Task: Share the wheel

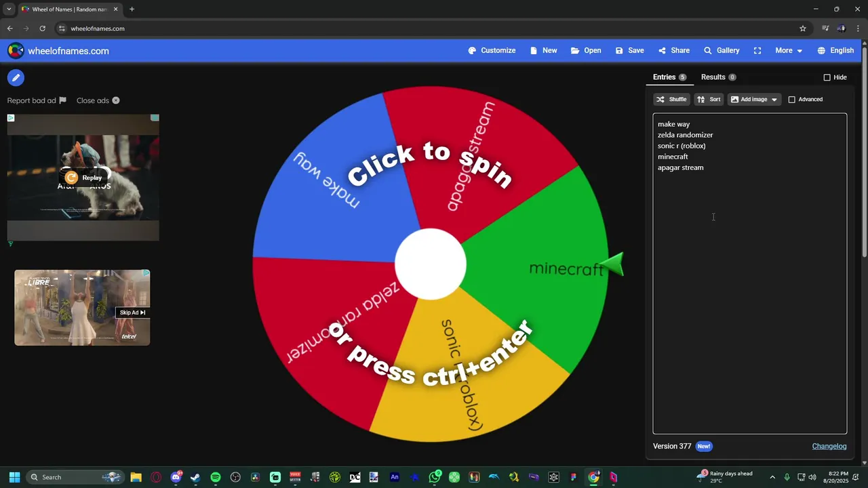Action: pos(673,51)
